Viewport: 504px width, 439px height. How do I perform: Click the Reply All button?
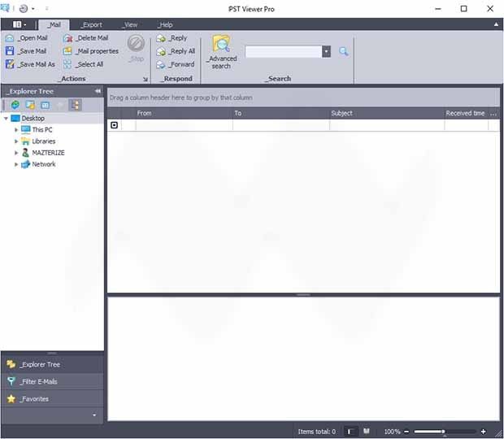point(176,51)
